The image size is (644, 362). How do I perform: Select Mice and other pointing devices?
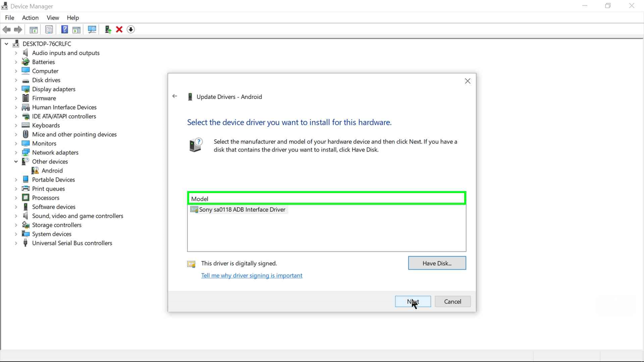click(x=74, y=134)
